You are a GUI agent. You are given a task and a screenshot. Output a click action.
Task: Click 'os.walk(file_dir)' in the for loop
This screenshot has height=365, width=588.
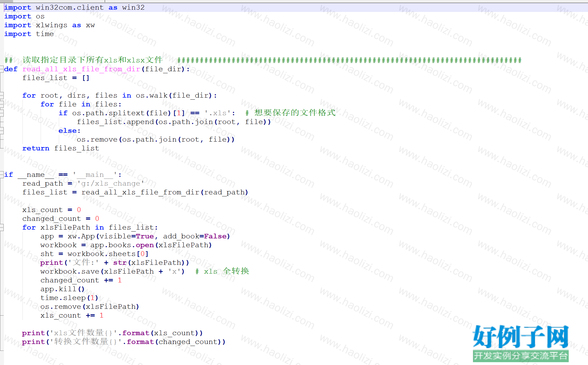point(174,95)
